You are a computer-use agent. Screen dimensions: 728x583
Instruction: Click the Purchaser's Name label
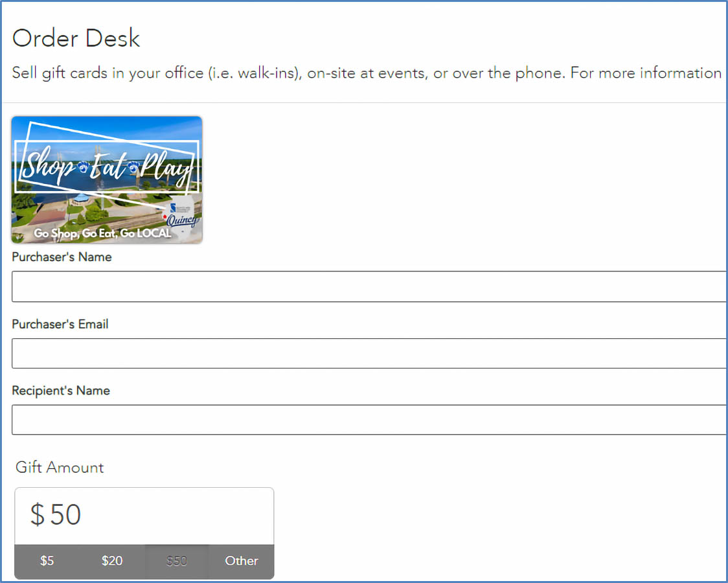tap(62, 257)
